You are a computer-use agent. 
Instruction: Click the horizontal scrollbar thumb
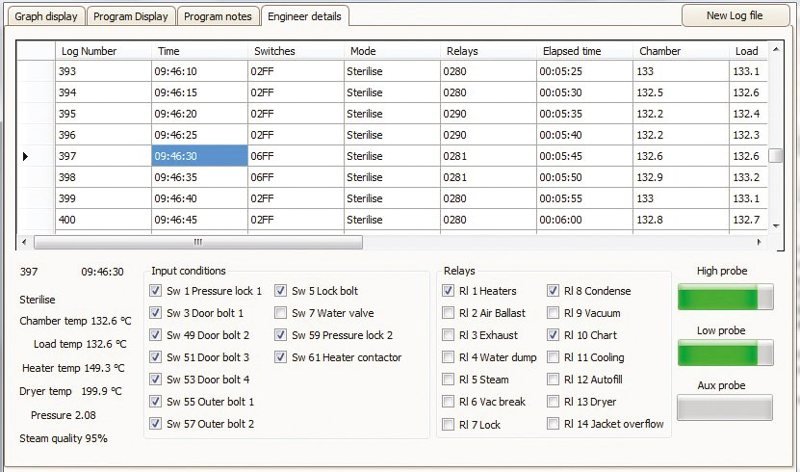[198, 242]
